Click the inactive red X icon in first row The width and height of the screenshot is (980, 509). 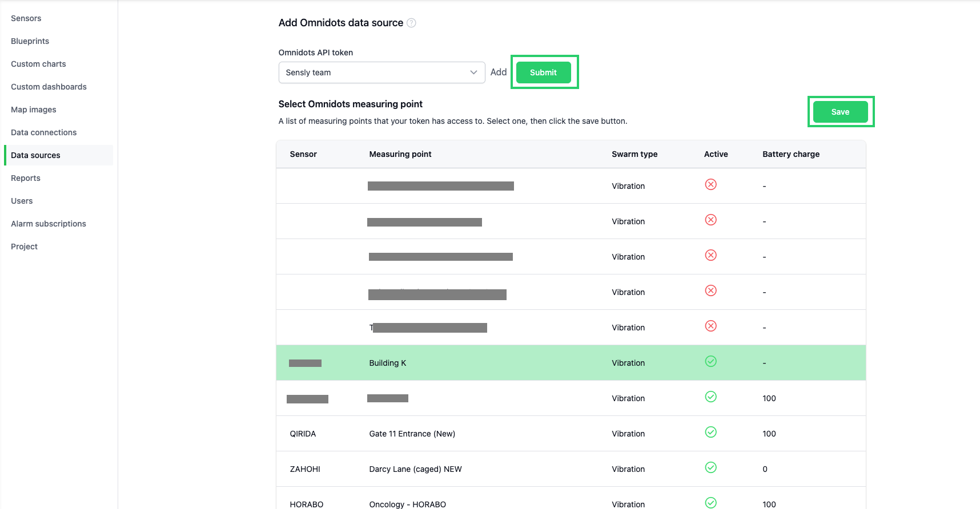point(710,184)
